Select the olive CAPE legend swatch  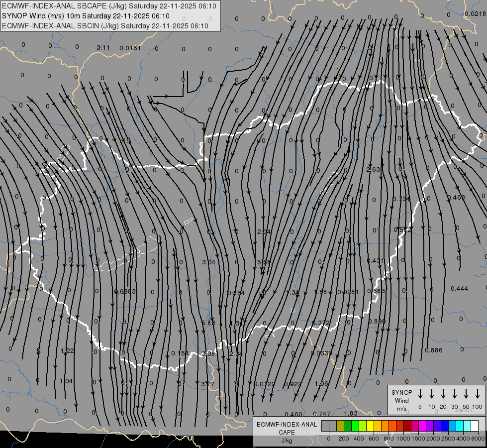click(x=340, y=426)
